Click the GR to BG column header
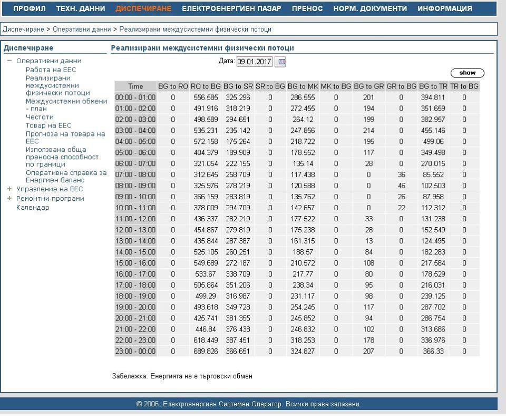Viewport: 506px width, 420px height. (x=401, y=86)
